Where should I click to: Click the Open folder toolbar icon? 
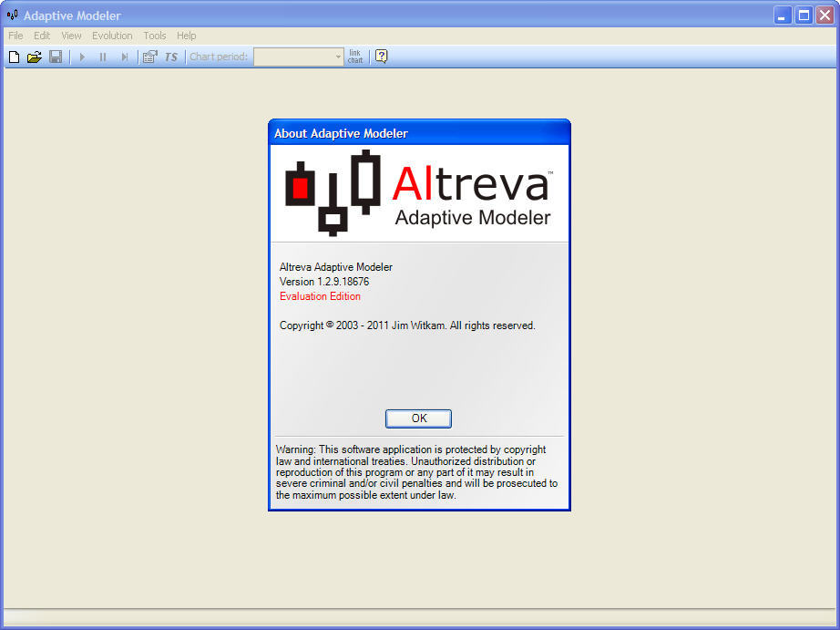[35, 57]
